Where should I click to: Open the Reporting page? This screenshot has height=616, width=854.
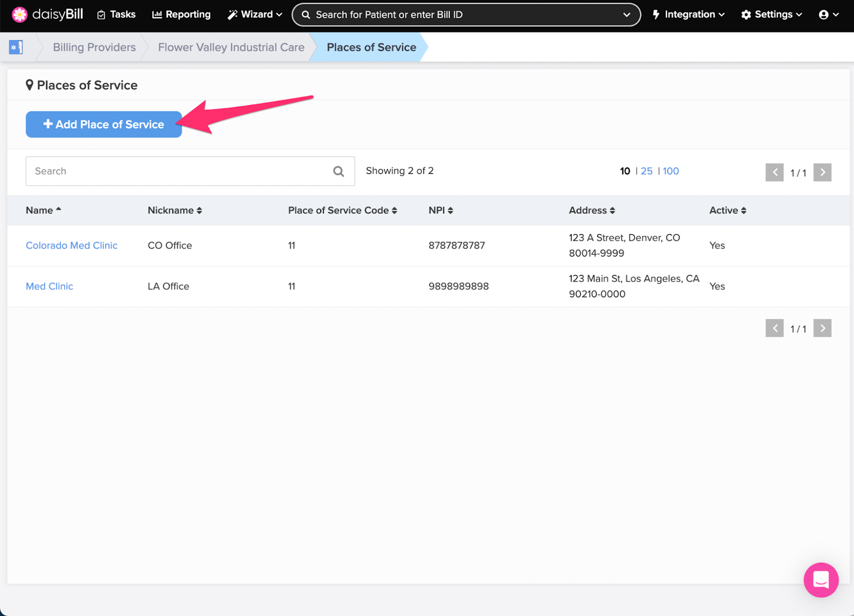pos(181,14)
